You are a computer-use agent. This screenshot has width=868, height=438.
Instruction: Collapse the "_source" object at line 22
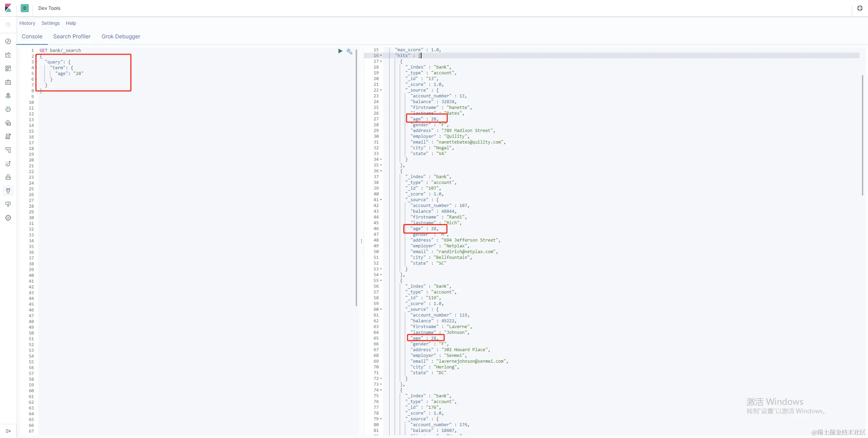click(x=381, y=90)
